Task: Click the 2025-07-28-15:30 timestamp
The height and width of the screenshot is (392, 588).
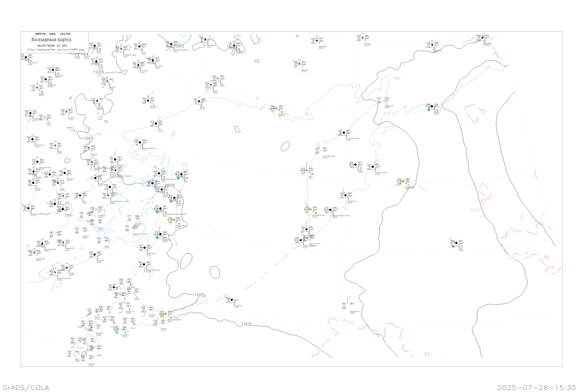Action: point(536,387)
